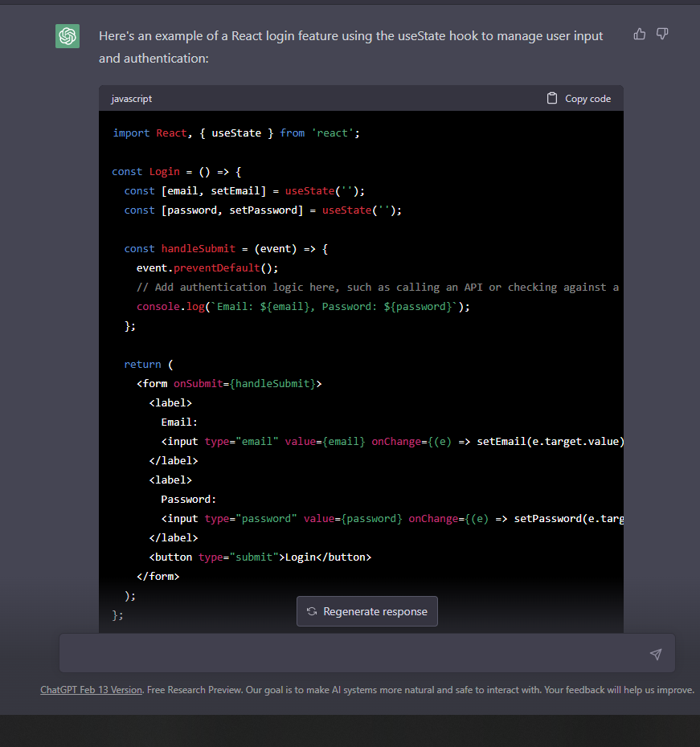Click the form onSubmit line in the code
700x747 pixels.
point(229,383)
